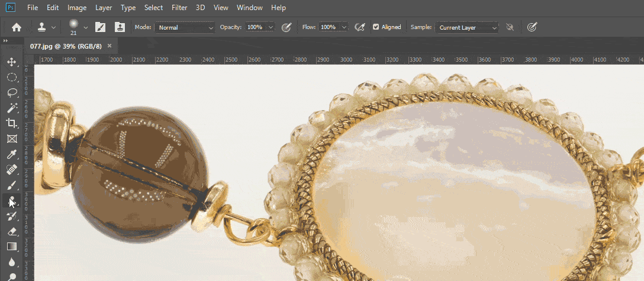Image resolution: width=644 pixels, height=281 pixels.
Task: Open the View menu
Action: click(x=221, y=7)
